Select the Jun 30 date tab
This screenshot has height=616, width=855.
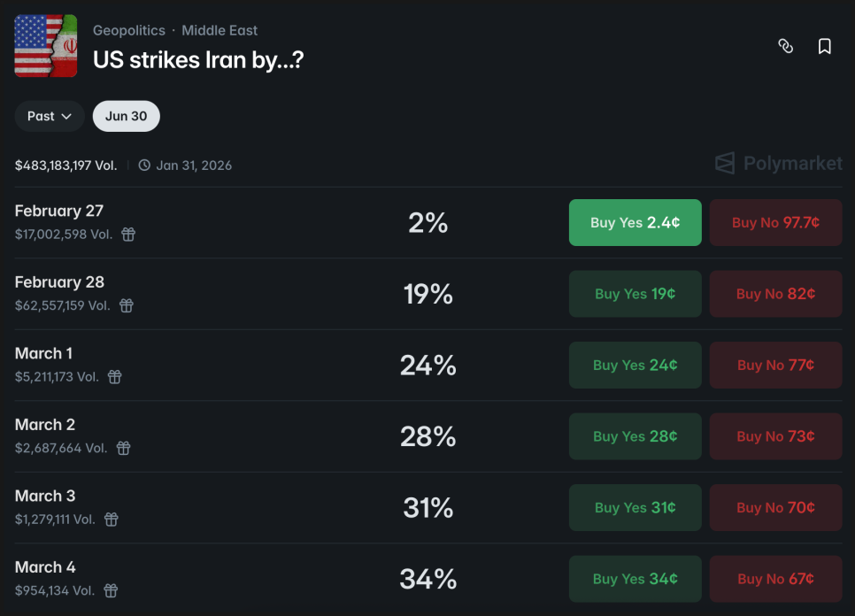pos(127,116)
